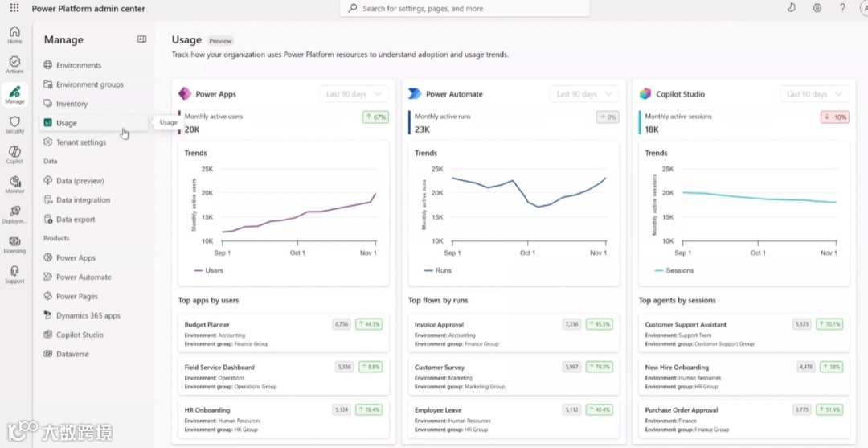Open the app launcher waffle icon
868x448 pixels.
click(x=14, y=8)
